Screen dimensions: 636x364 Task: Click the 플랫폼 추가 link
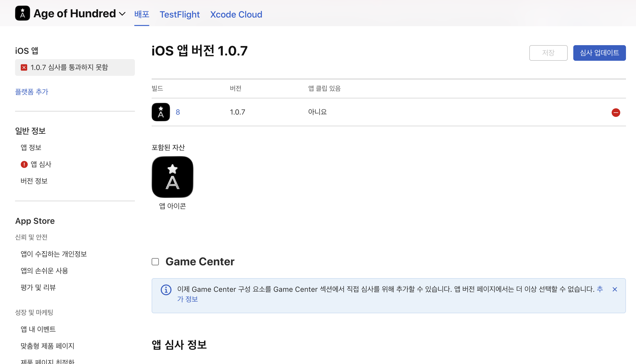31,92
